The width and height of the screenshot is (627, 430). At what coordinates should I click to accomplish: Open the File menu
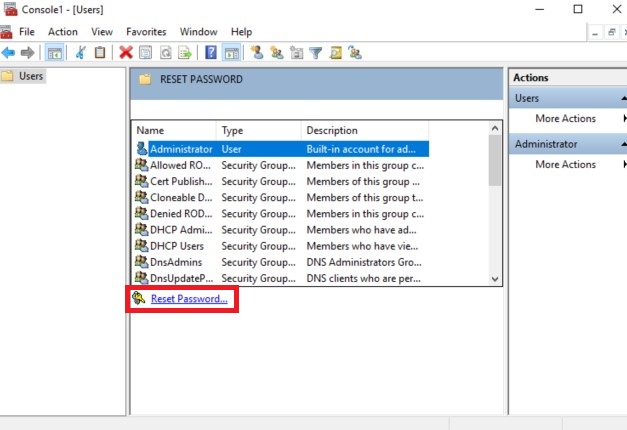27,32
